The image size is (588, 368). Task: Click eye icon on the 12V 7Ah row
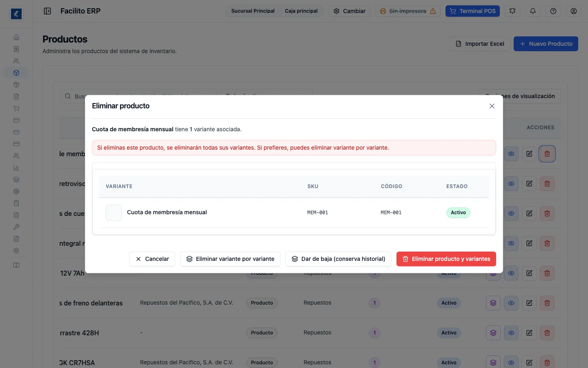click(511, 273)
